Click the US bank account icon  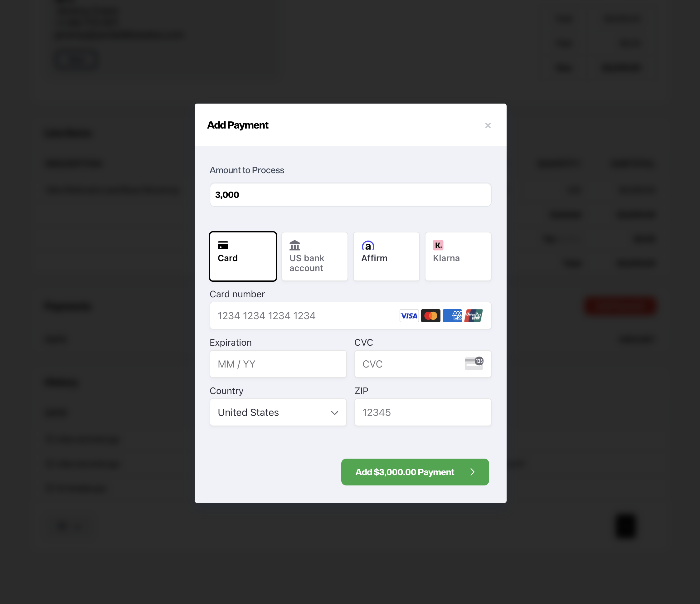coord(294,245)
